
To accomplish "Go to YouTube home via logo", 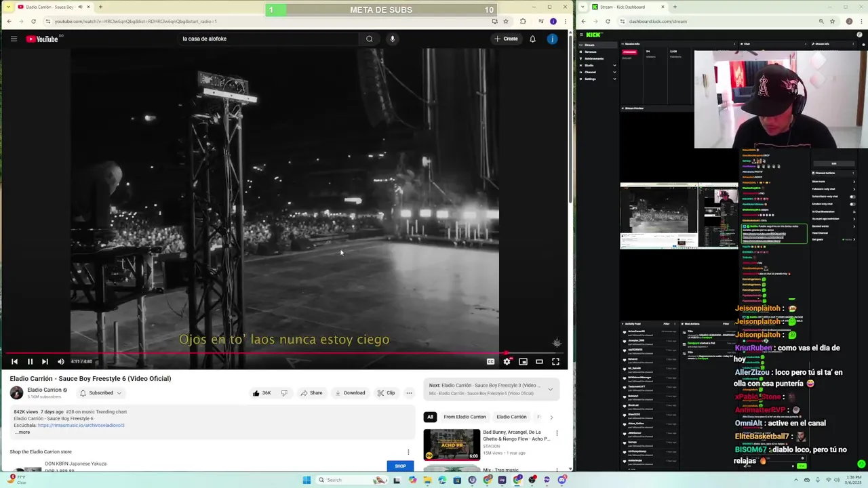I will [42, 39].
